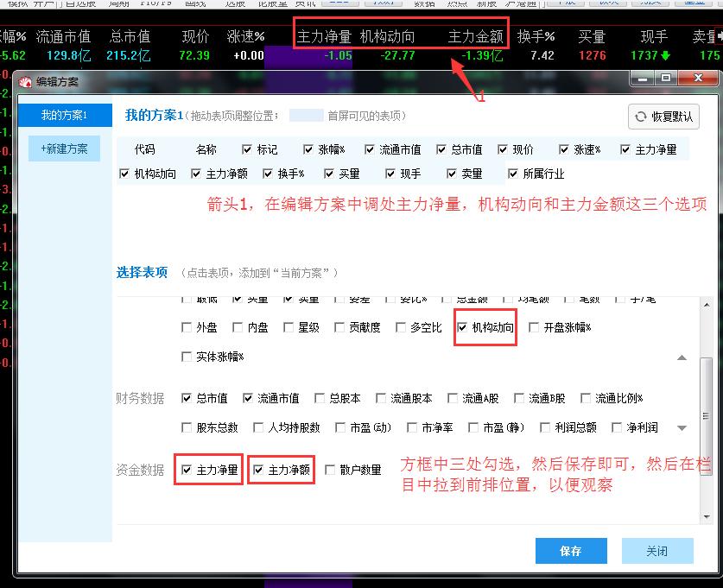
Task: Enable the 股东总数 checkbox
Action: [187, 427]
